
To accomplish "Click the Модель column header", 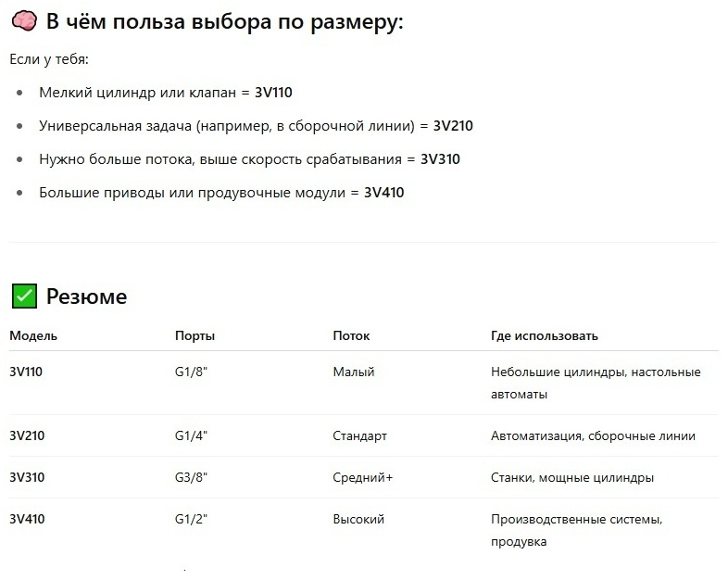I will [x=33, y=335].
